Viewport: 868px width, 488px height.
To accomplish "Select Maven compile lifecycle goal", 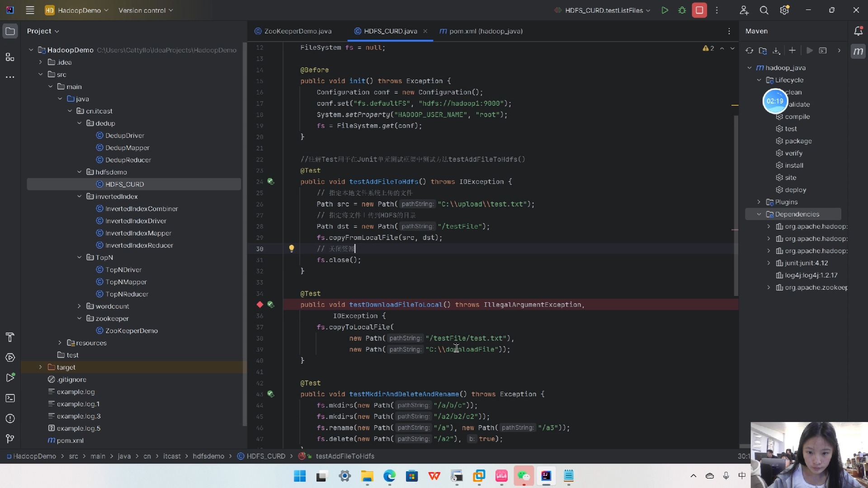I will [797, 117].
